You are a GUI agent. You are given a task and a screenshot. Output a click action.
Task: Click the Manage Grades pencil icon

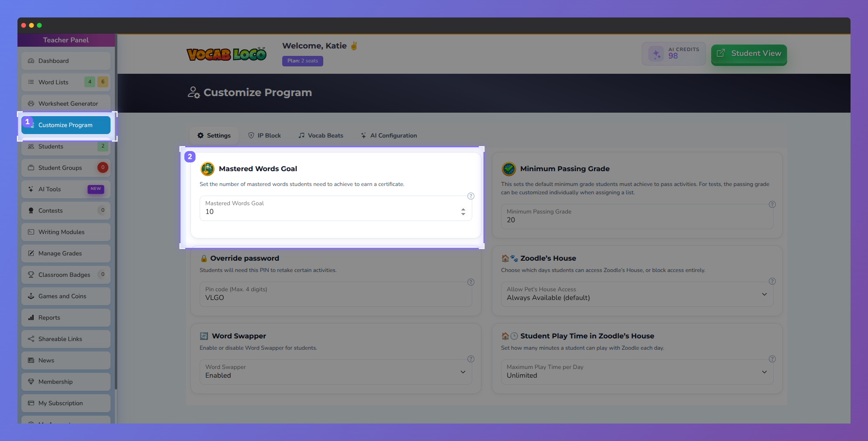click(x=31, y=253)
